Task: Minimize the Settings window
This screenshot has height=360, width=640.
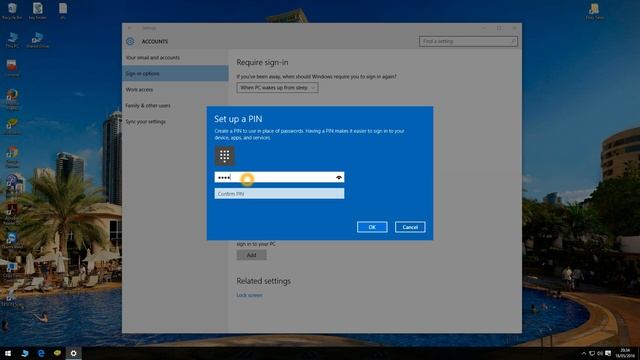Action: [484, 28]
